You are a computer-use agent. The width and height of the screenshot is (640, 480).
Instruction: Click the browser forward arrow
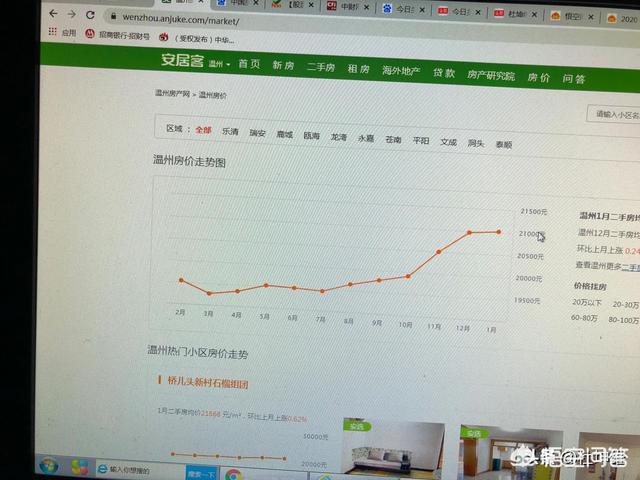[71, 14]
